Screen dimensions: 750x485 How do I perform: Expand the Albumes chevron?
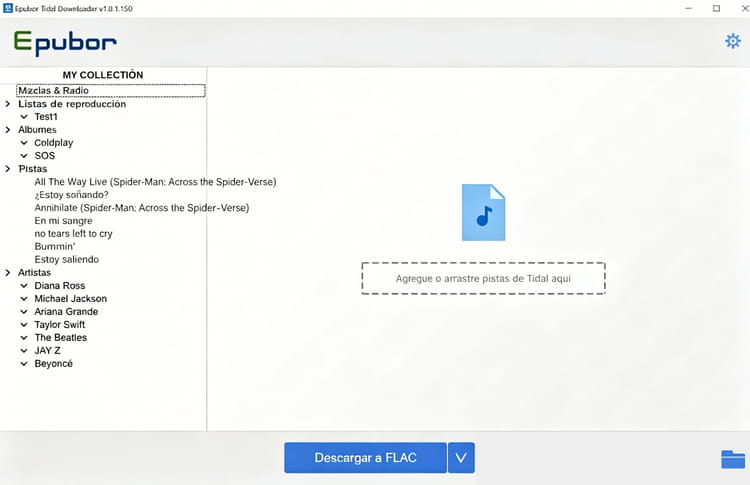(x=8, y=130)
